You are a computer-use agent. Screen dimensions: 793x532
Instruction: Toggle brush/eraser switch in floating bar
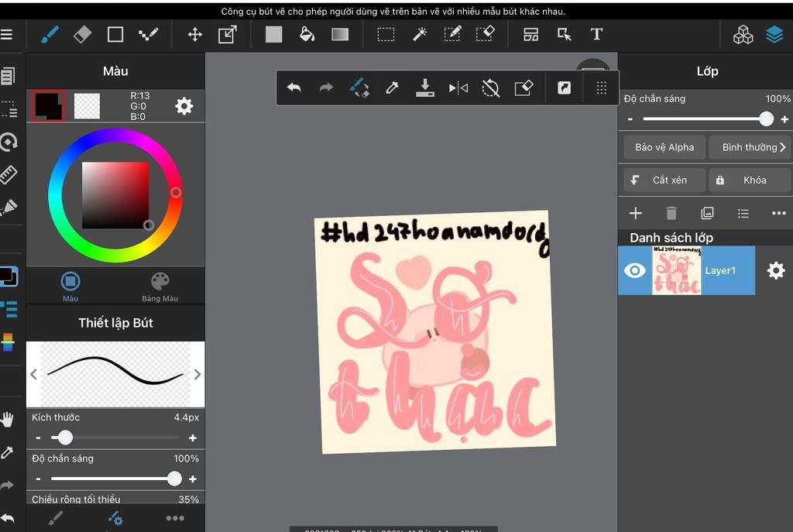point(359,88)
